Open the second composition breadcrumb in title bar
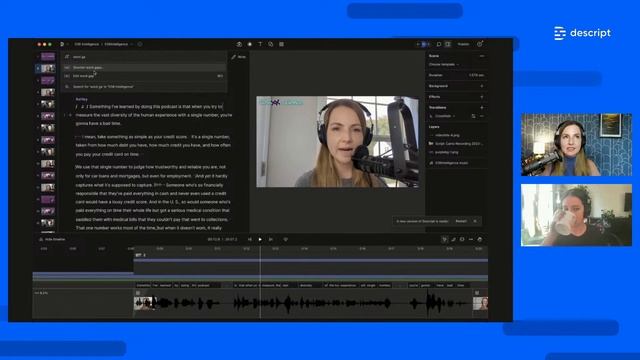This screenshot has width=640, height=360. click(x=116, y=44)
